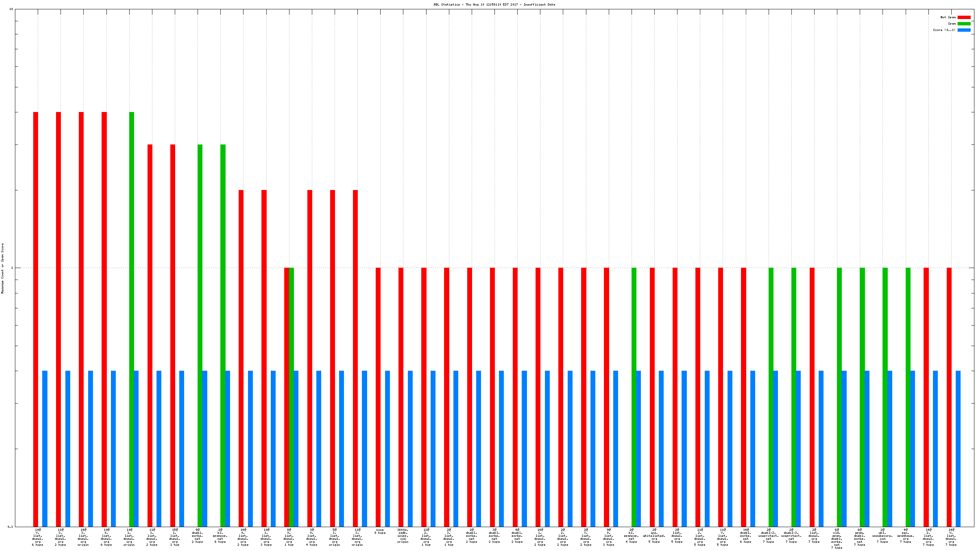980x551 pixels.
Task: Click the dnsbl-2.uceprotect.net 7 hops label
Action: (x=768, y=535)
